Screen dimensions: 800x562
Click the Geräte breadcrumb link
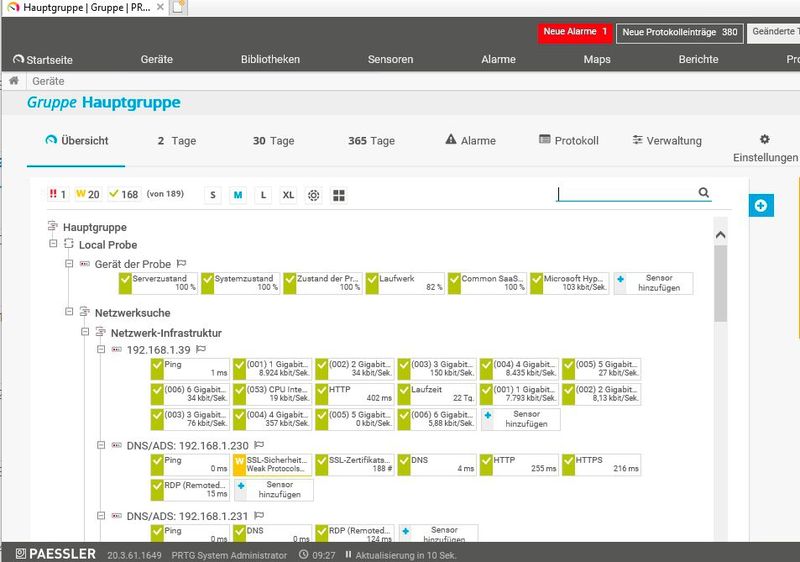[48, 81]
